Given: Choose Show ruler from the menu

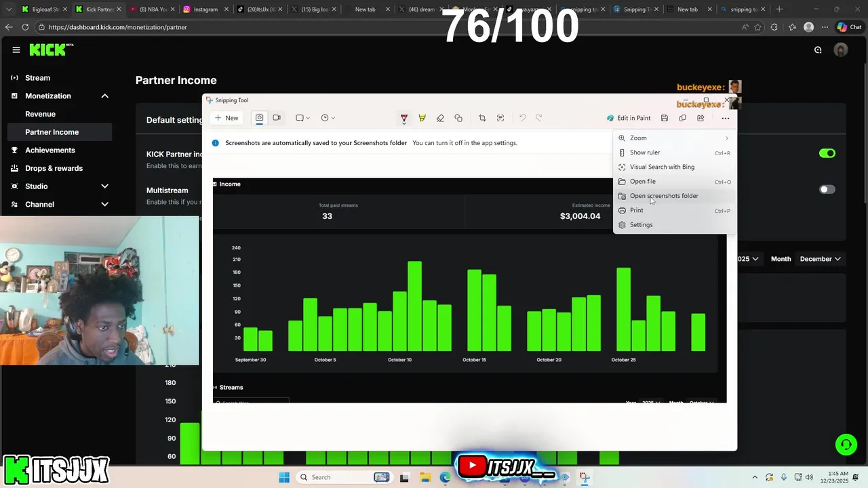Looking at the screenshot, I should [x=674, y=152].
